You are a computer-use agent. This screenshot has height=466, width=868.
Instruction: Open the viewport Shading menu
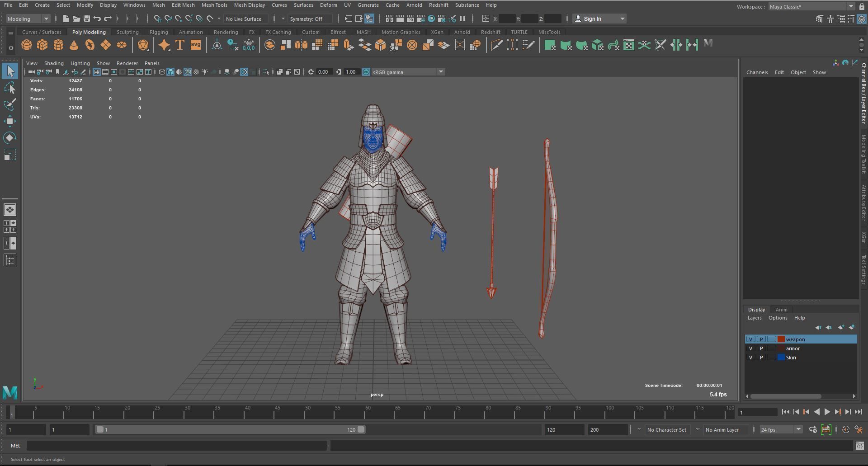54,63
